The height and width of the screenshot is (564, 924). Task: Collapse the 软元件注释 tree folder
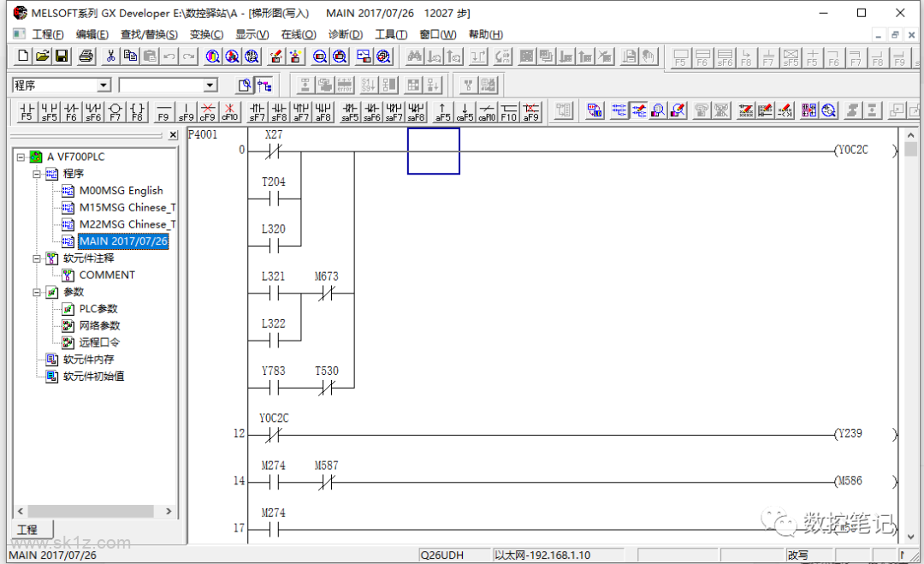coord(37,258)
